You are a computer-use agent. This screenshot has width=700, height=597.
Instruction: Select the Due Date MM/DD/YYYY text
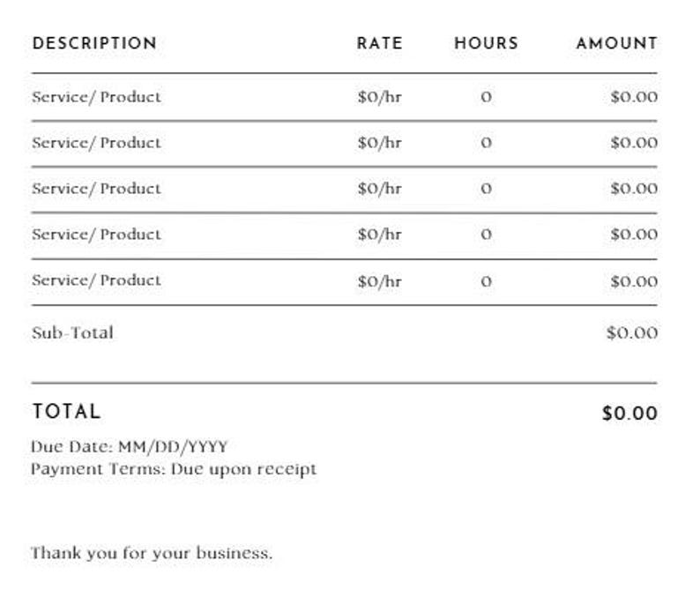click(x=129, y=446)
